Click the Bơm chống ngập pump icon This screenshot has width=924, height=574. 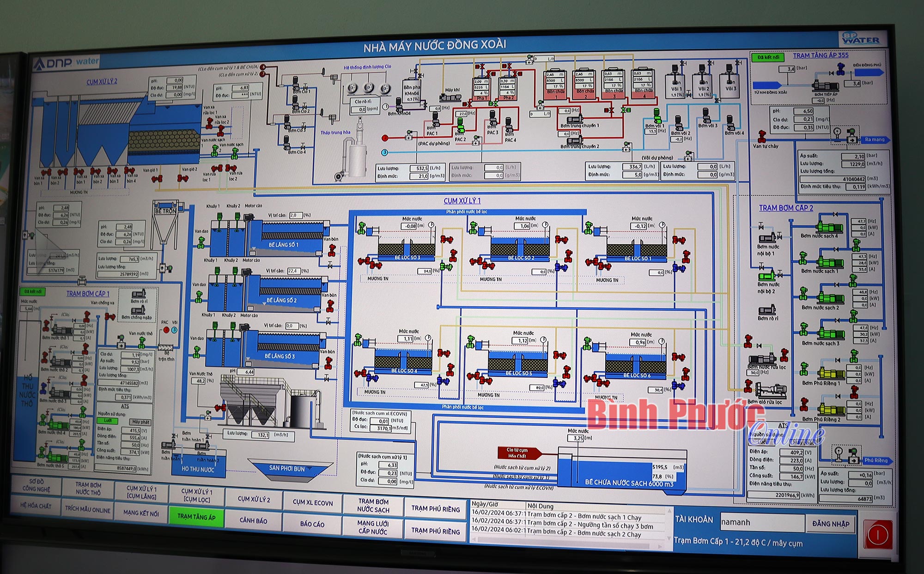tap(138, 310)
